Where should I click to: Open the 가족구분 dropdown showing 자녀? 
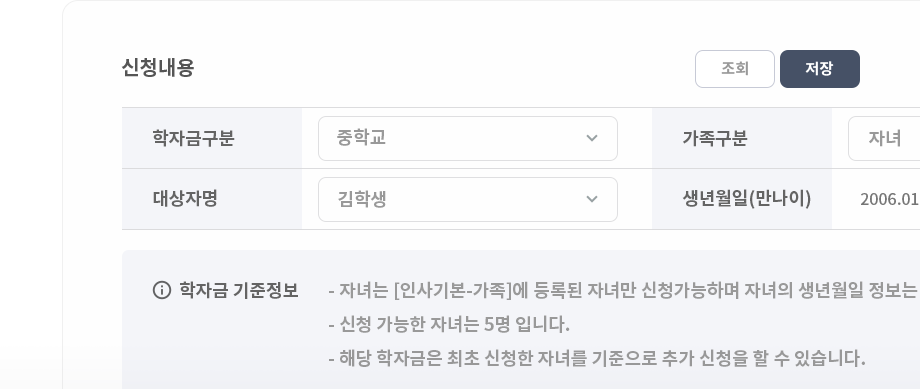tap(884, 138)
